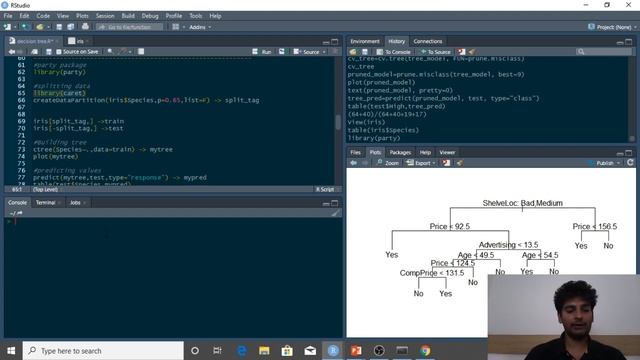
Task: Go to previous plot arrow
Action: (x=353, y=163)
